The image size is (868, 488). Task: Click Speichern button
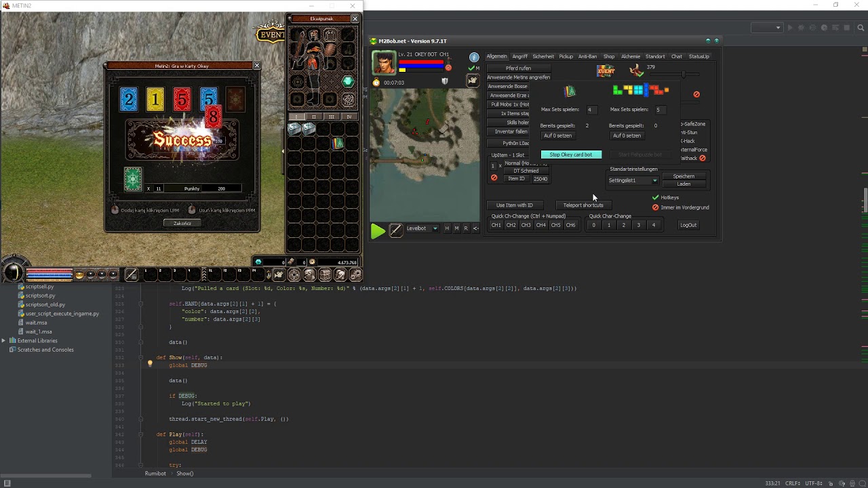(684, 176)
